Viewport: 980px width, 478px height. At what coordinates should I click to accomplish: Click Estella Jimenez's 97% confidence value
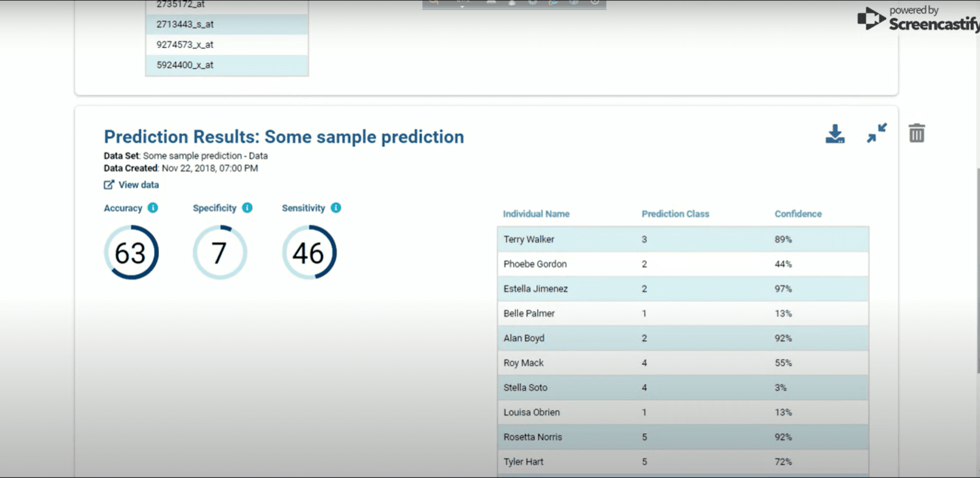pos(783,289)
